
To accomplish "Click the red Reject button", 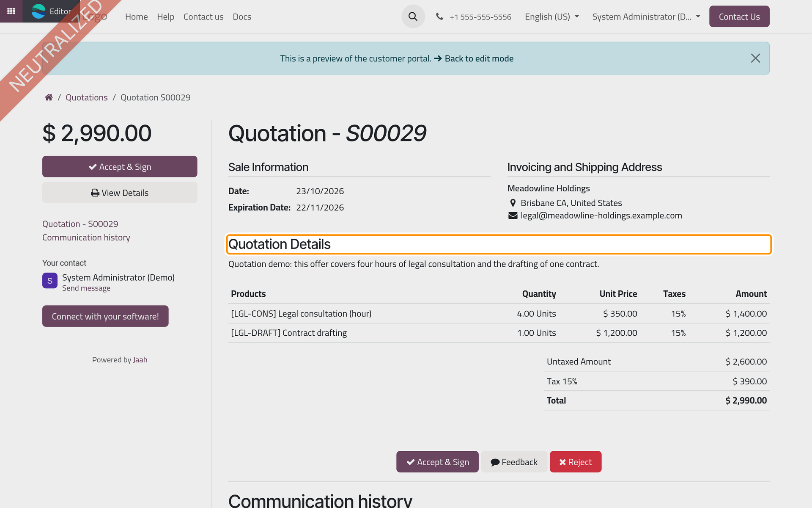I will click(576, 462).
